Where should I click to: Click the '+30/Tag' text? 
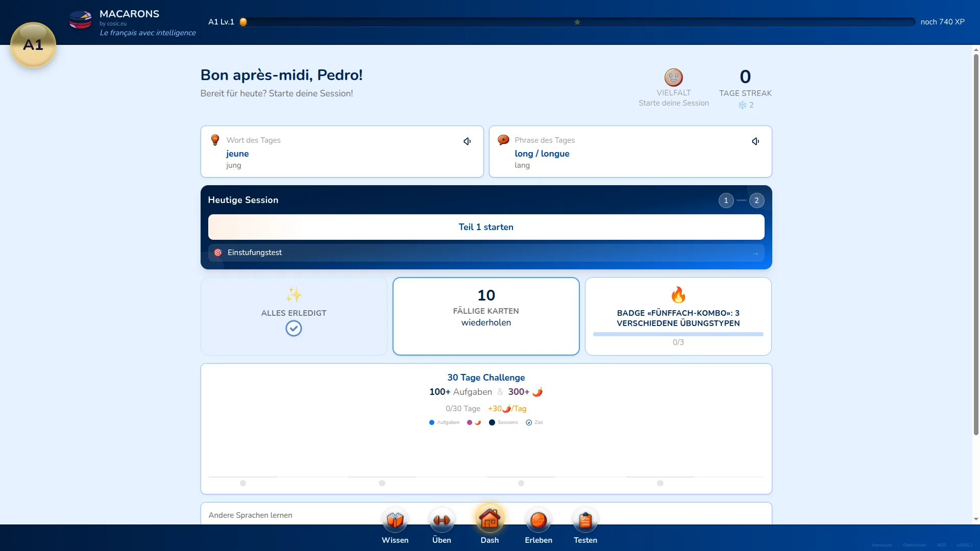(x=507, y=409)
